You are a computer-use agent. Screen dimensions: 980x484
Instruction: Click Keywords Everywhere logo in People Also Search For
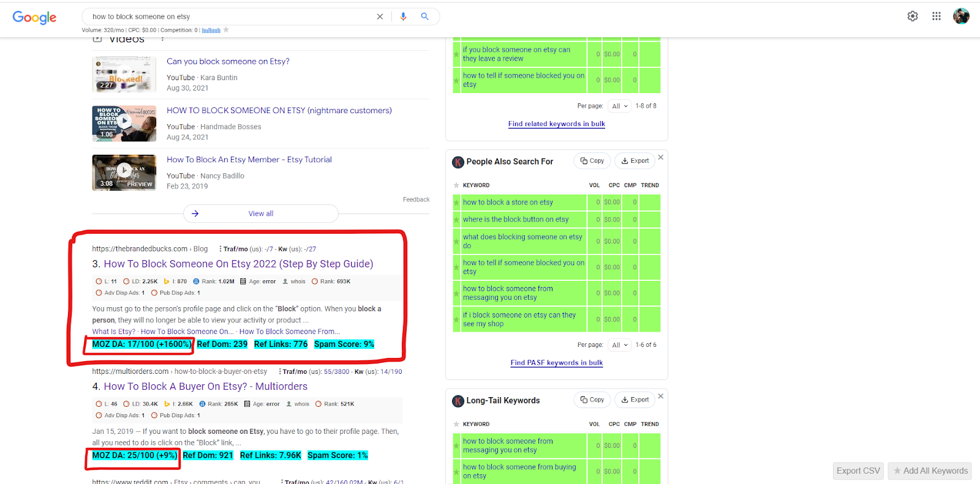click(458, 162)
